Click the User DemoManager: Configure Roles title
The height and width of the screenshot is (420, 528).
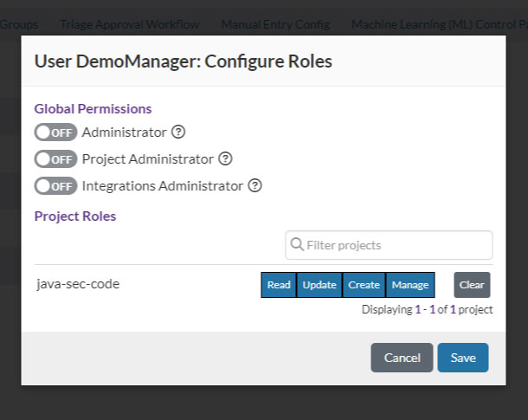184,61
